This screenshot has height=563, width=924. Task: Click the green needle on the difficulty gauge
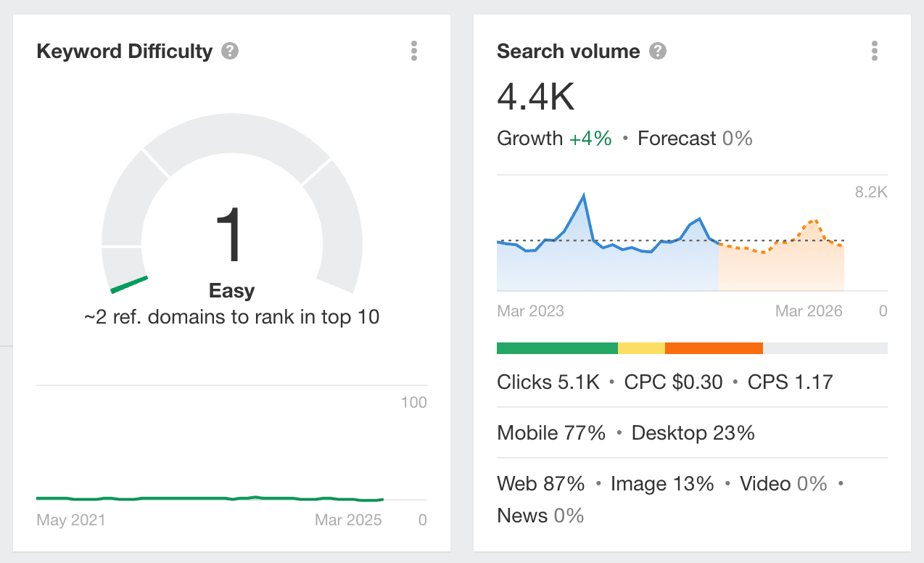129,284
